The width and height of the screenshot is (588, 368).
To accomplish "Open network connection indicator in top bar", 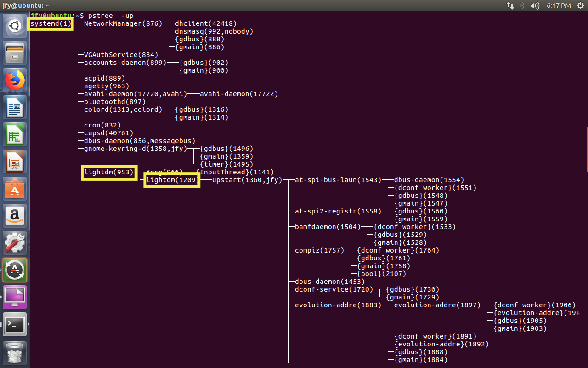I will click(x=510, y=5).
